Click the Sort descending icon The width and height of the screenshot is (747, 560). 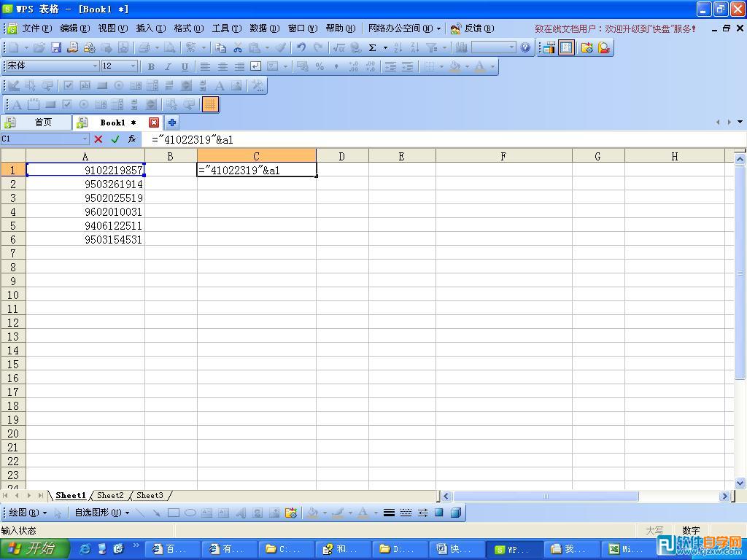(415, 47)
